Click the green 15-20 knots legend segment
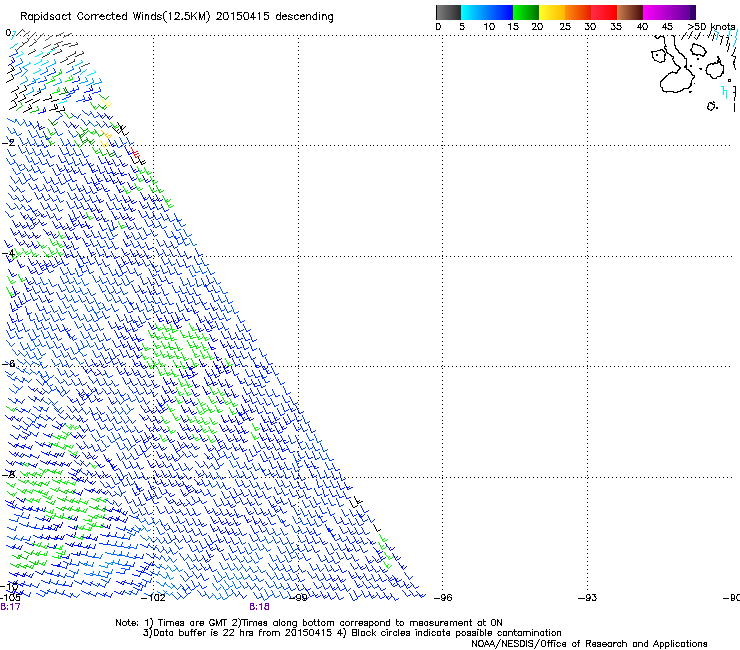Viewport: 740px width, 650px height. (x=526, y=12)
